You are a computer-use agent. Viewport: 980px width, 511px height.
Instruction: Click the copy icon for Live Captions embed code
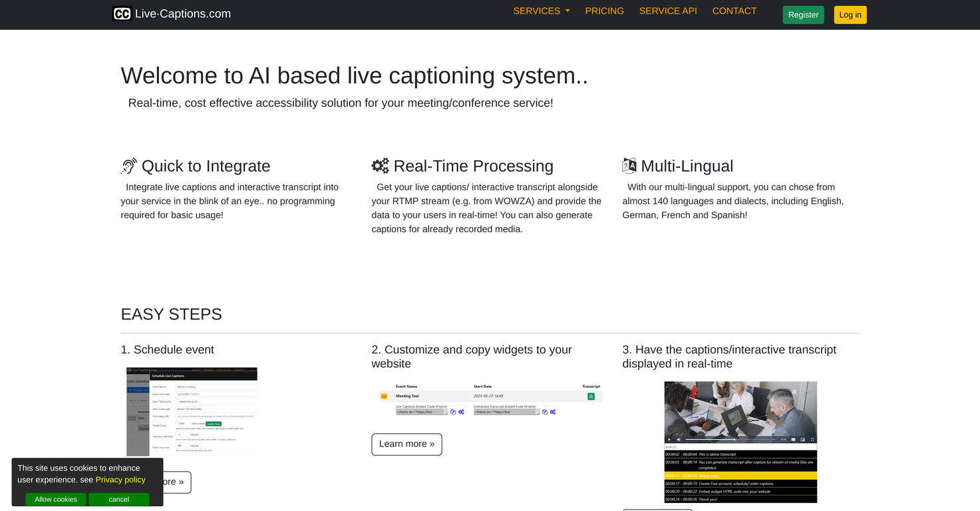[x=453, y=412]
